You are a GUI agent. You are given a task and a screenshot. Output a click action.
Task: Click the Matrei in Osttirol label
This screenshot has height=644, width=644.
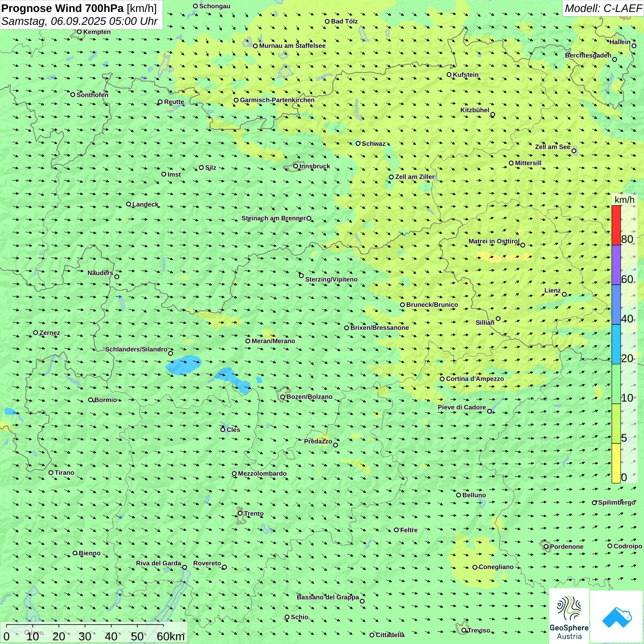tap(494, 241)
